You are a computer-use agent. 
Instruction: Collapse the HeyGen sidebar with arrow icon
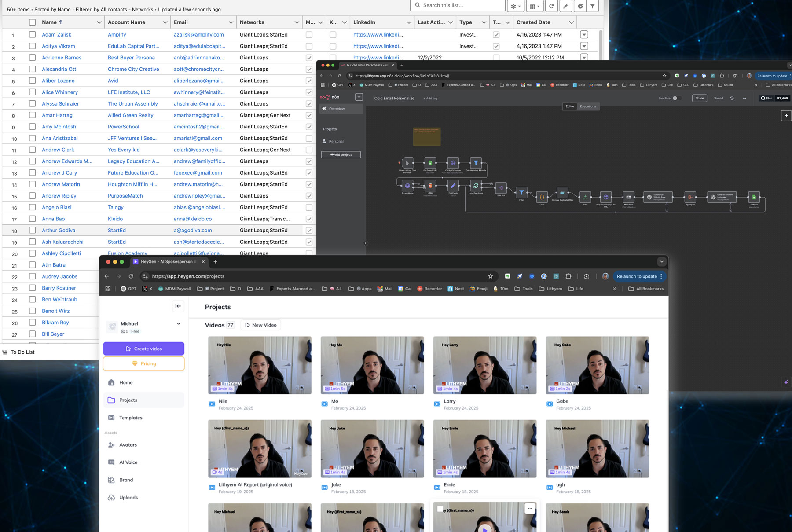tap(178, 306)
